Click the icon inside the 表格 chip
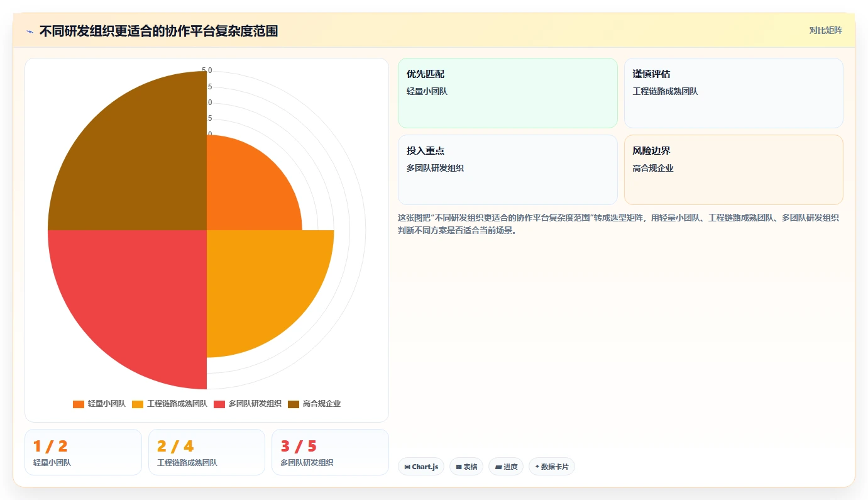This screenshot has width=868, height=500. 459,467
